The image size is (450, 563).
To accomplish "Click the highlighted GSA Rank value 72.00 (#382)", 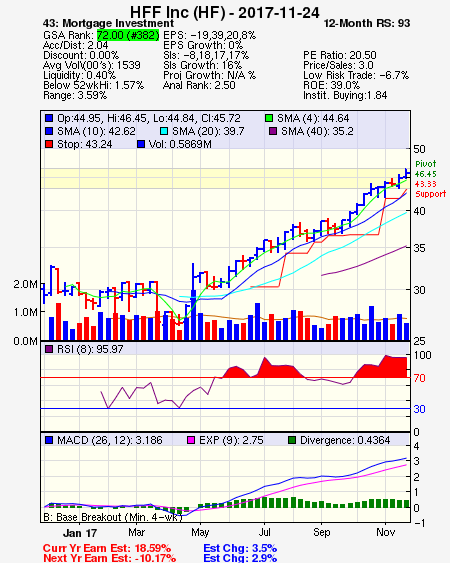I will point(128,35).
